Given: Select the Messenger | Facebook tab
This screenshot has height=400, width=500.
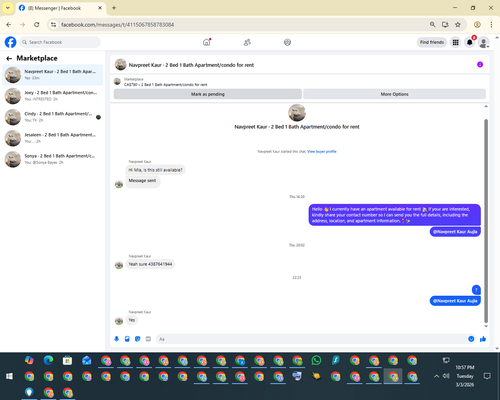Looking at the screenshot, I should 60,8.
